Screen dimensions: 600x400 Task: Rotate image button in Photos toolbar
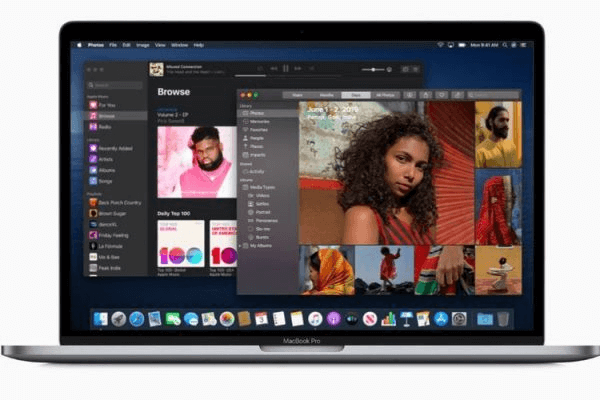457,95
